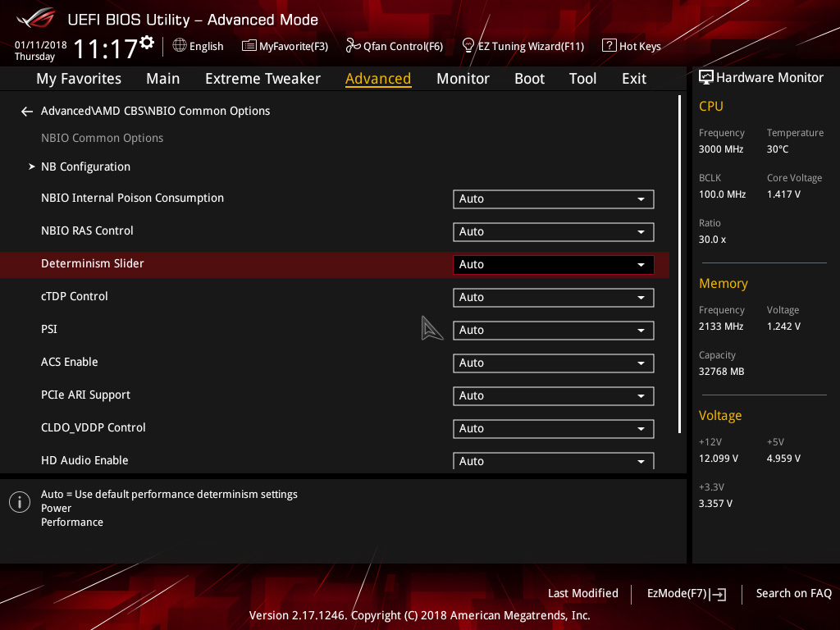Image resolution: width=840 pixels, height=630 pixels.
Task: Click Search on FAQ link
Action: pyautogui.click(x=793, y=594)
